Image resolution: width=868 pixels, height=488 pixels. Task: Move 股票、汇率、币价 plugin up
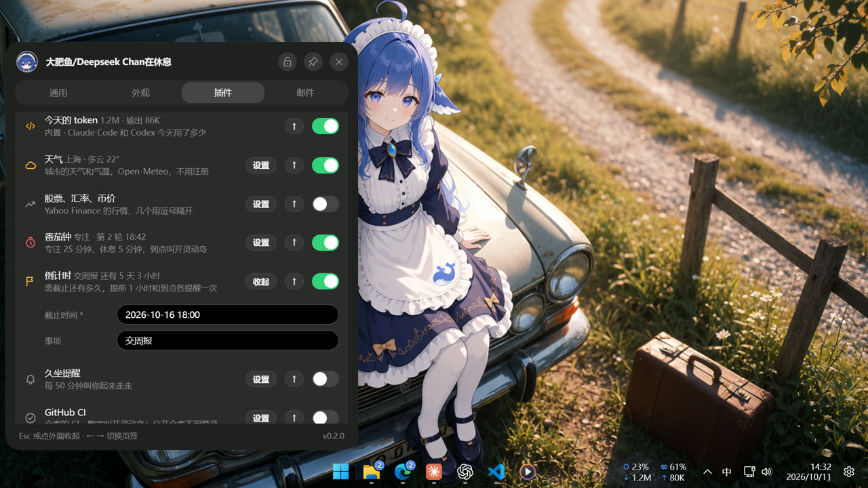coord(294,204)
